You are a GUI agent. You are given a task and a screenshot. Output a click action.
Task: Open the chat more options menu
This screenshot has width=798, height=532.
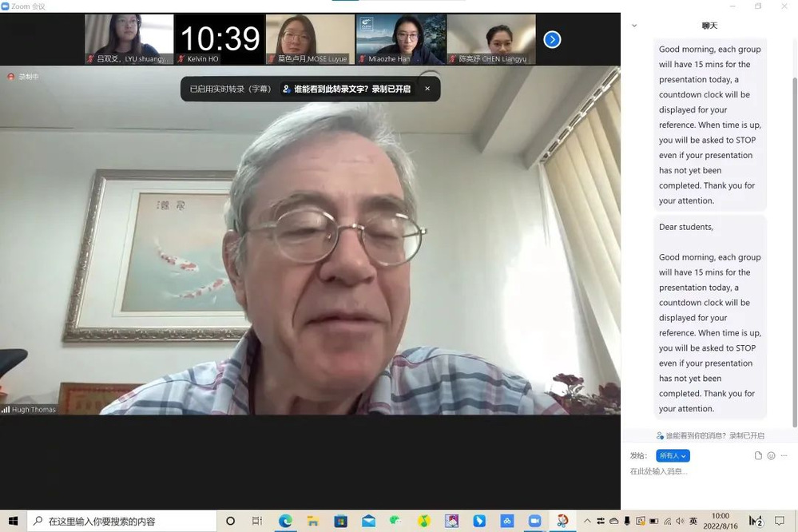point(784,455)
